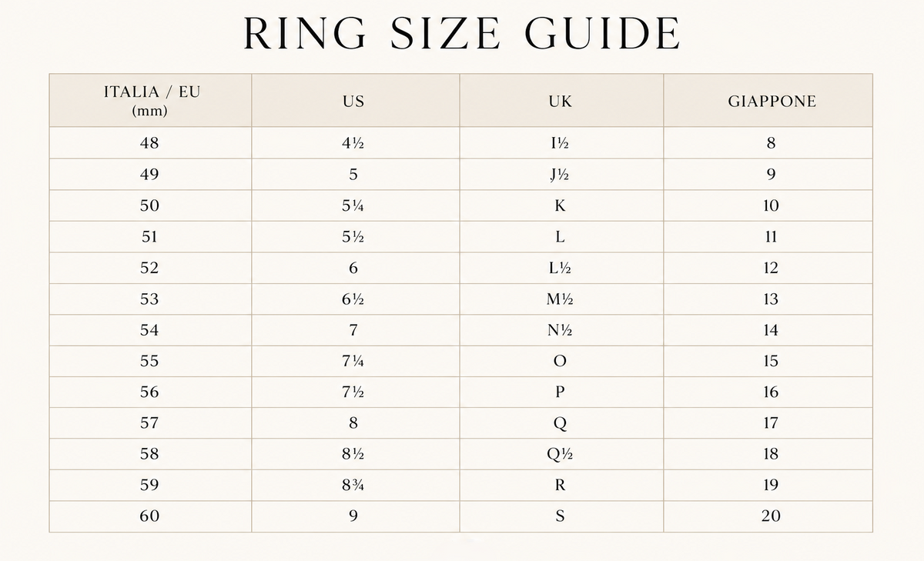
Task: Select Italia size 57 cell
Action: point(150,423)
